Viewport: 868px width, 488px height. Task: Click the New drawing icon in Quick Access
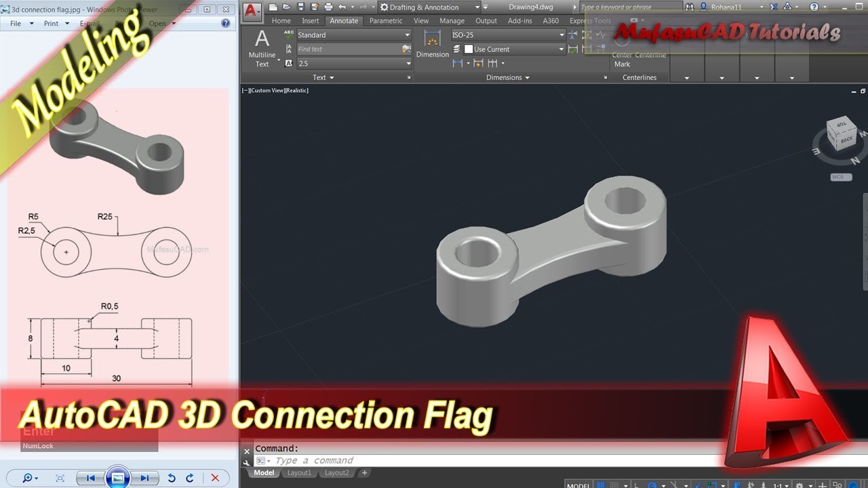(273, 7)
